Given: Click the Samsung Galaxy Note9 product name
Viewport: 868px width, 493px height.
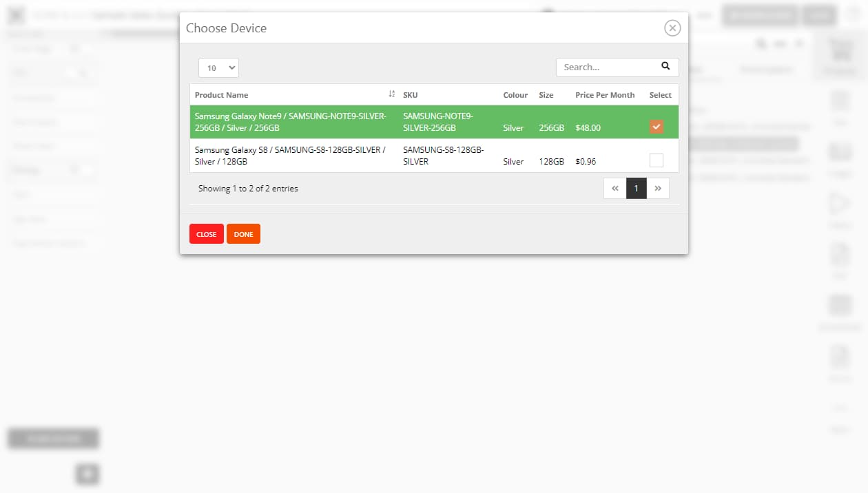Looking at the screenshot, I should coord(290,122).
